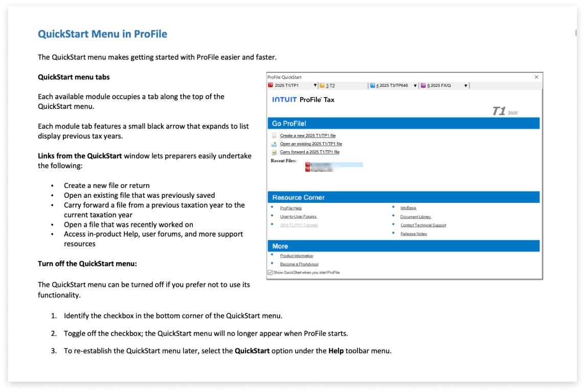Click Carry forward a 2025 T1/TP1 file link
The width and height of the screenshot is (585, 392).
pyautogui.click(x=310, y=152)
